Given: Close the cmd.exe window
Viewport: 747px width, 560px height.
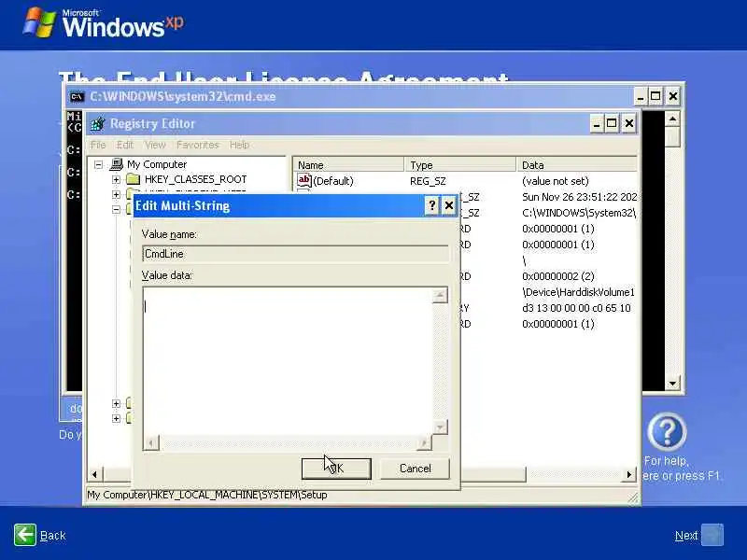Looking at the screenshot, I should coord(672,97).
